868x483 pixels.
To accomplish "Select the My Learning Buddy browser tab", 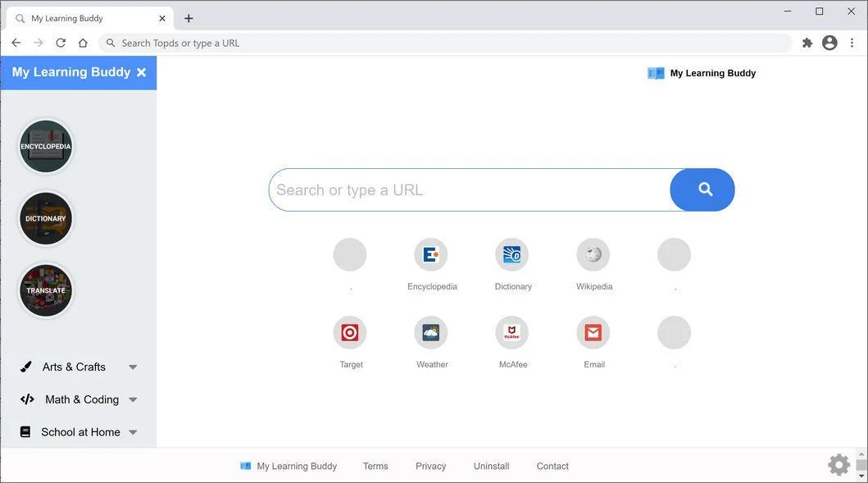I will pyautogui.click(x=90, y=18).
